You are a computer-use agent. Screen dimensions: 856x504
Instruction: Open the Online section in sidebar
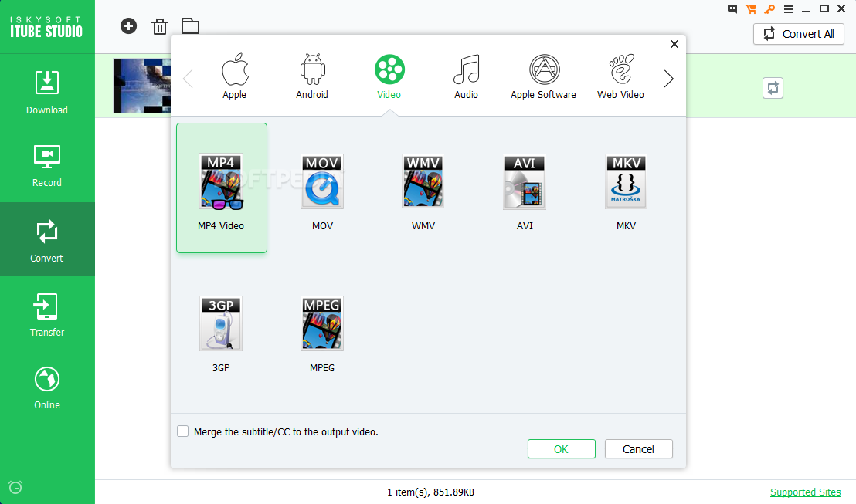click(47, 387)
